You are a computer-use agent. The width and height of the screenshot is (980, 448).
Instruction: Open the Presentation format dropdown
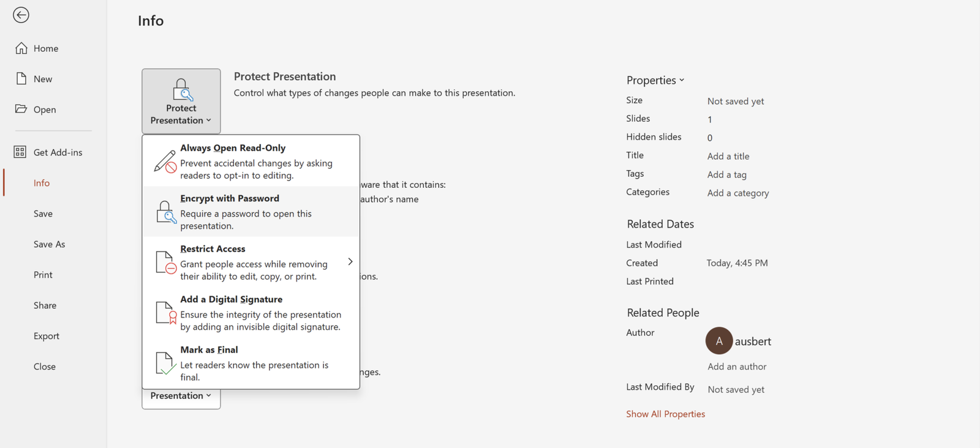click(181, 395)
